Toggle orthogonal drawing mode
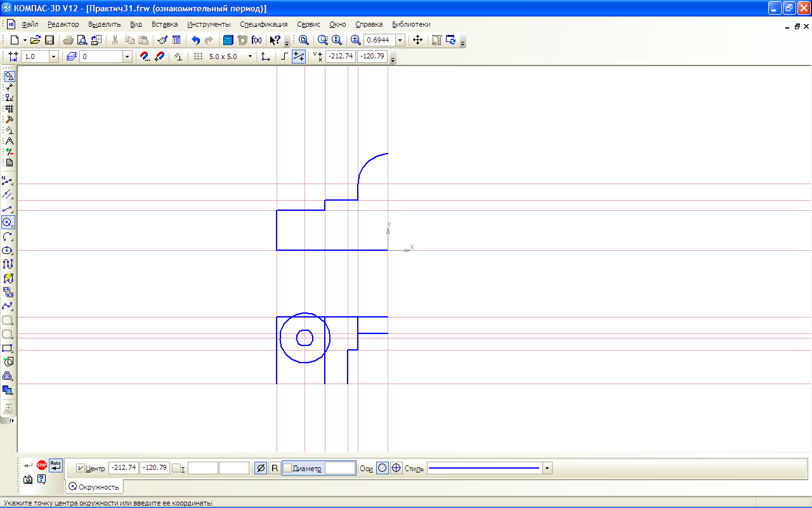Viewport: 812px width, 508px height. point(284,57)
